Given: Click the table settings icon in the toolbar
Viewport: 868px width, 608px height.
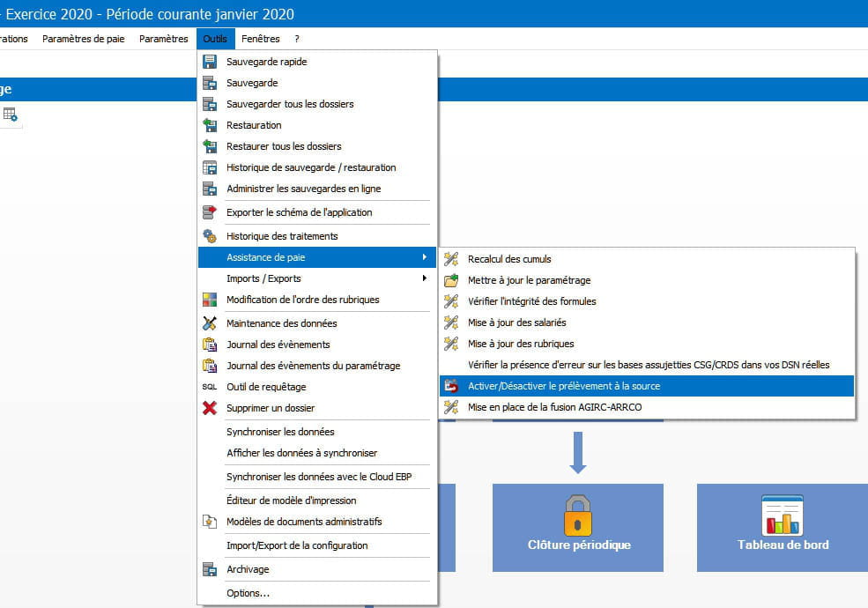Looking at the screenshot, I should pyautogui.click(x=10, y=115).
